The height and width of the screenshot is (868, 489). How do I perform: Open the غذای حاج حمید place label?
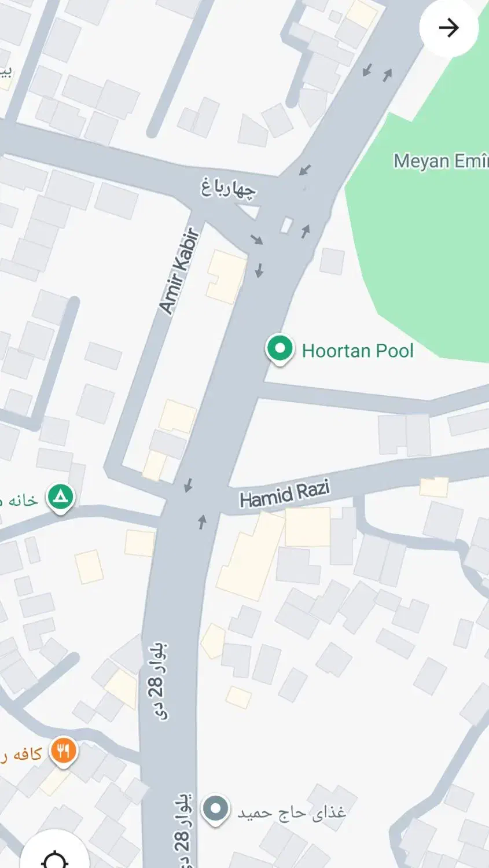(292, 812)
